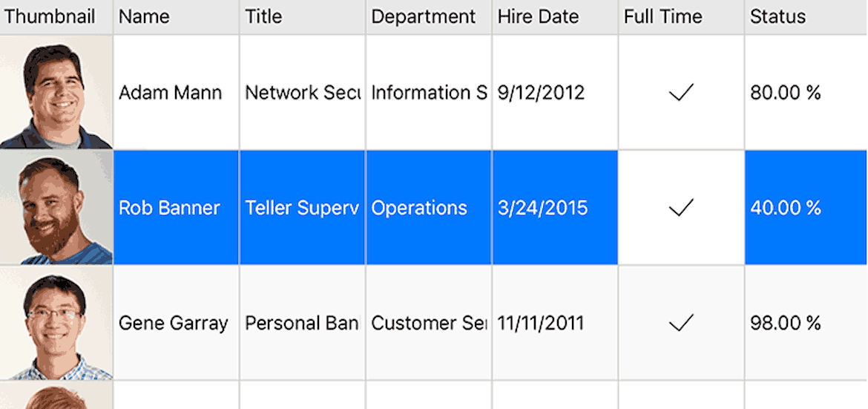Select the Gene Garray name cell
868x409 pixels.
[x=176, y=323]
